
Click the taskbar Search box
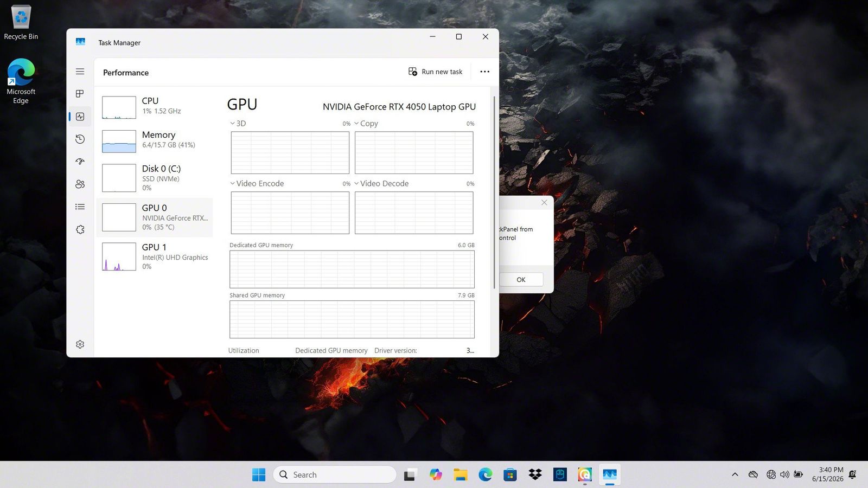tap(335, 474)
